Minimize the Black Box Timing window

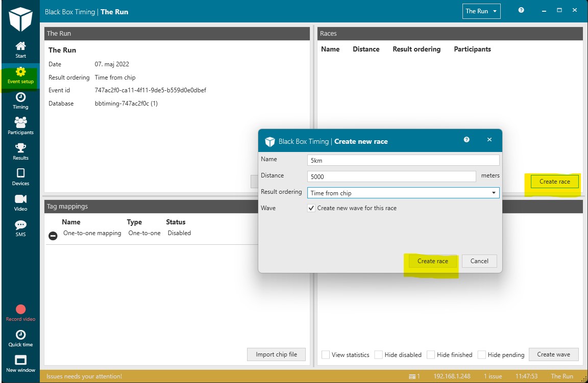click(544, 11)
